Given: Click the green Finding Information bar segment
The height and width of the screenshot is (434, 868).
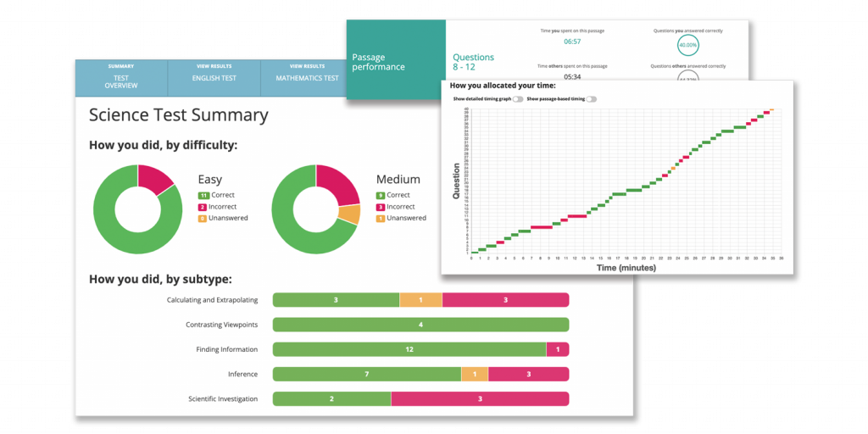Looking at the screenshot, I should tap(409, 349).
